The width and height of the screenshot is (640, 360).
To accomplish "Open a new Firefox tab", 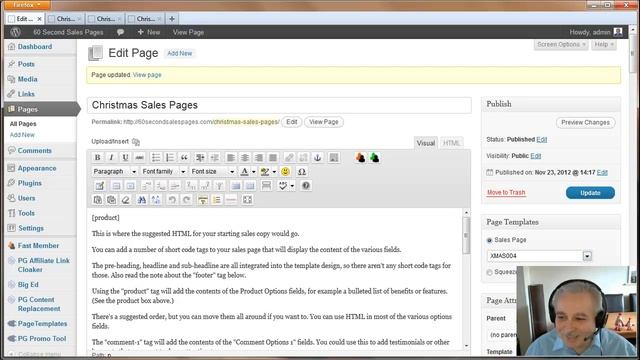I will click(x=172, y=19).
